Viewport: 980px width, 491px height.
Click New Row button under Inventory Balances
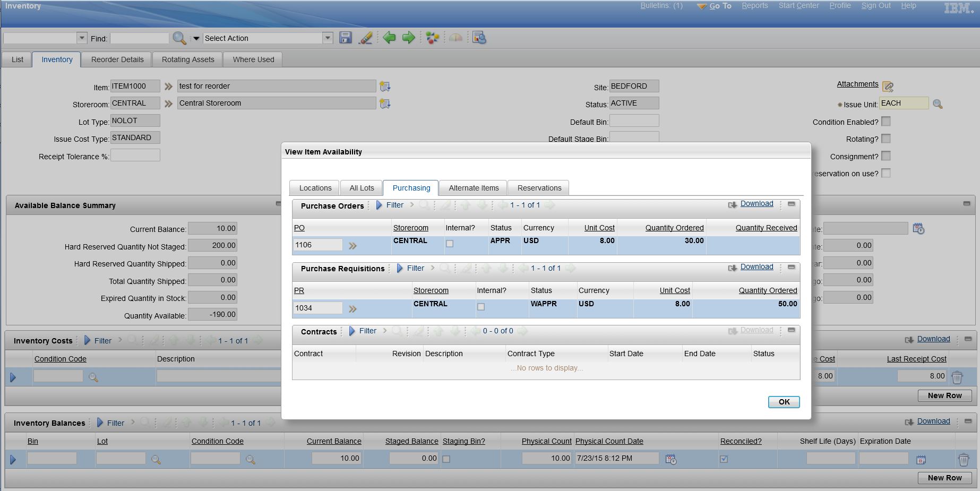[x=944, y=478]
